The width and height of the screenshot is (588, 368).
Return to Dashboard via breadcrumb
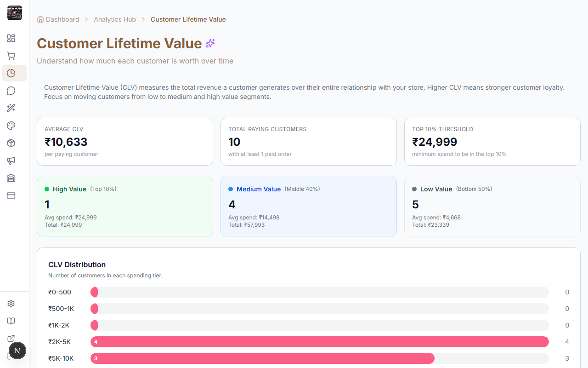[62, 19]
